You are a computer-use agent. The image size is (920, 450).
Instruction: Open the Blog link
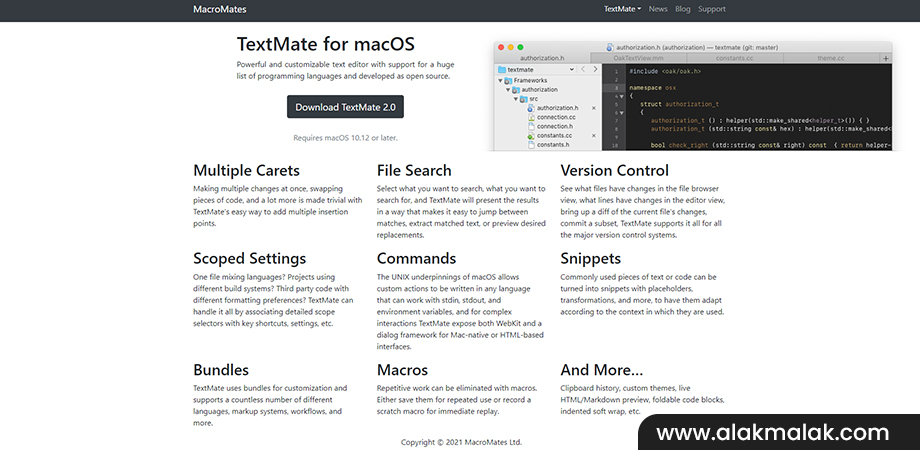click(682, 9)
